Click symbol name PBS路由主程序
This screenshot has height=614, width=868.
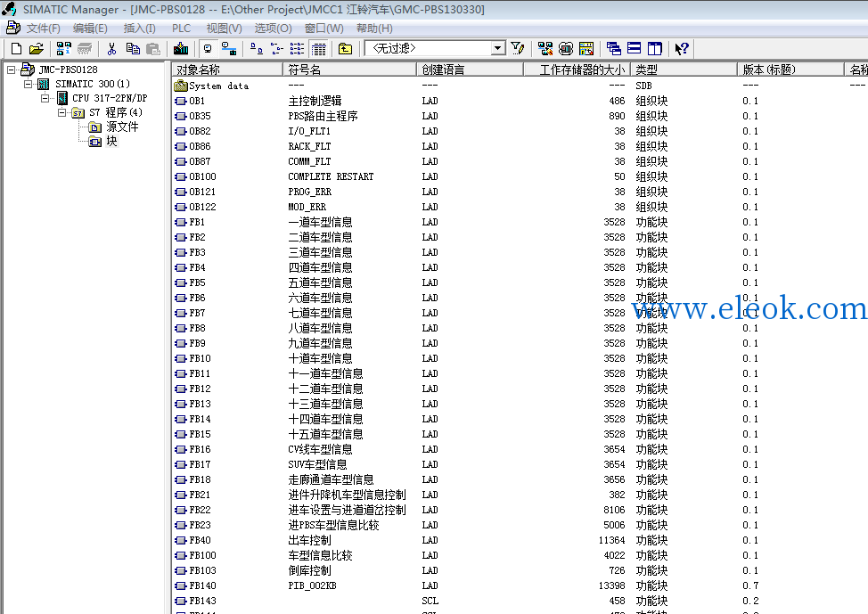(323, 116)
